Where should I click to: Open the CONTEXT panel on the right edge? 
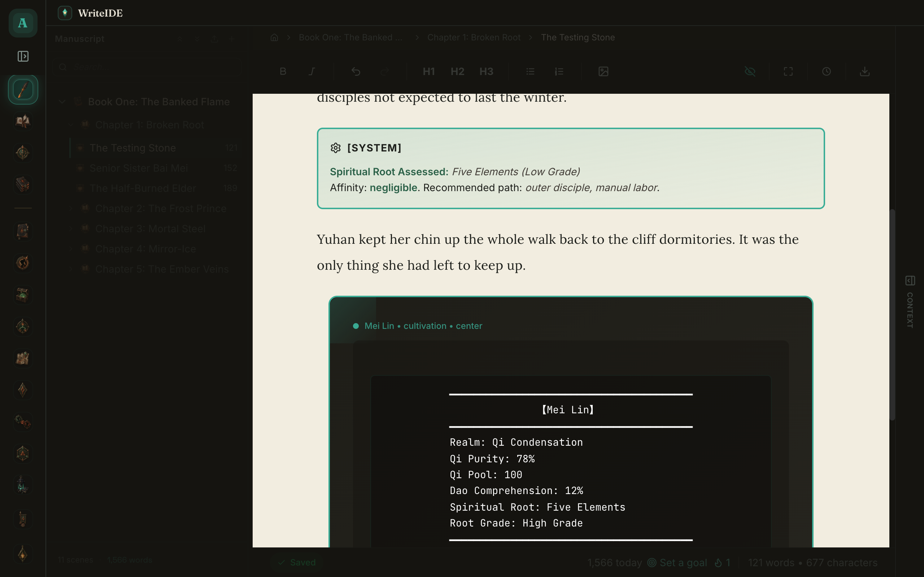(910, 301)
